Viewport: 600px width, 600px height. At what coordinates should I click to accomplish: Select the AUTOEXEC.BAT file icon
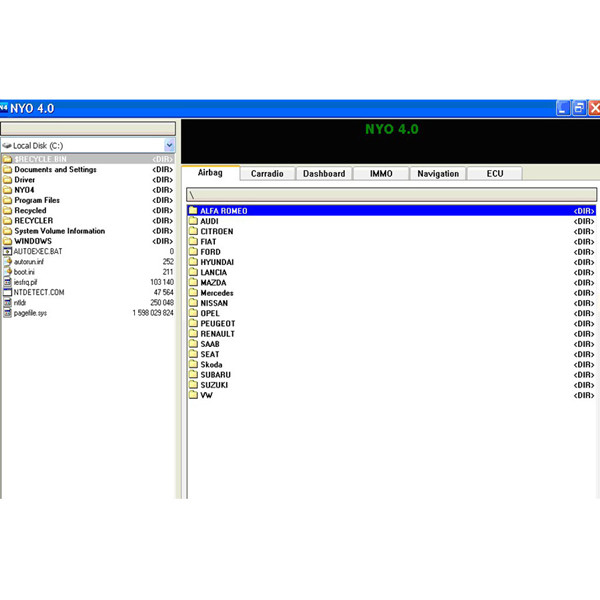click(7, 252)
